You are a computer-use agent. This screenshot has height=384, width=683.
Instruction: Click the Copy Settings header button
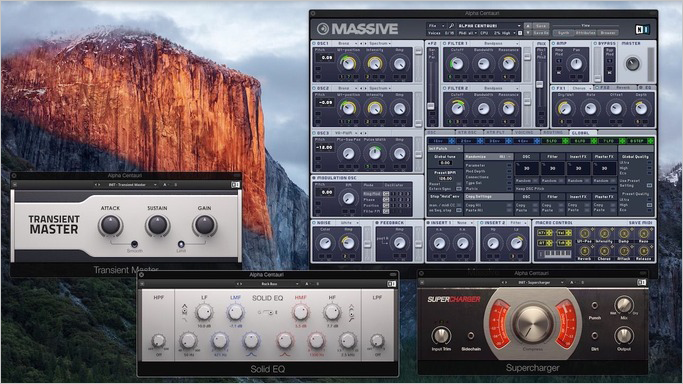(x=489, y=196)
